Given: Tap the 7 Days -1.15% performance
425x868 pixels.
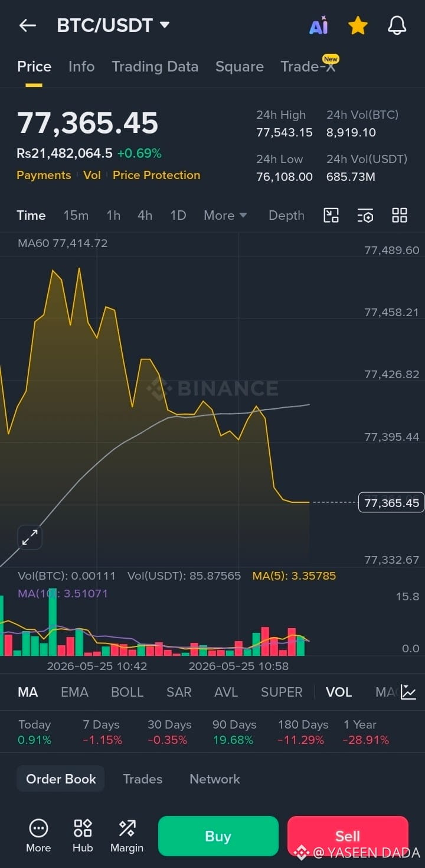Looking at the screenshot, I should [x=102, y=732].
